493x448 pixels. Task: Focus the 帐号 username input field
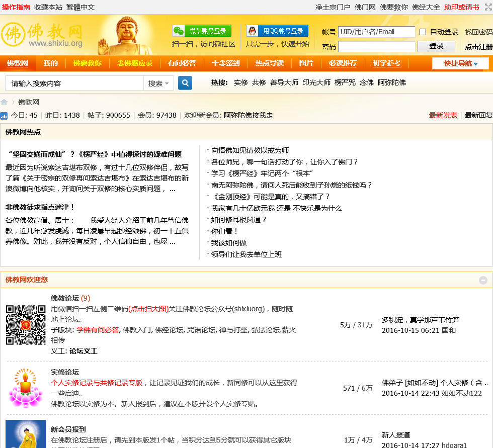(376, 32)
